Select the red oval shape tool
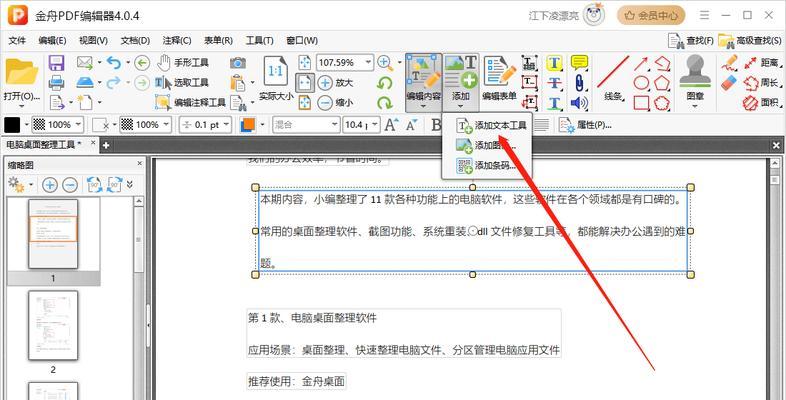Screen dimensions: 786x400 click(641, 83)
